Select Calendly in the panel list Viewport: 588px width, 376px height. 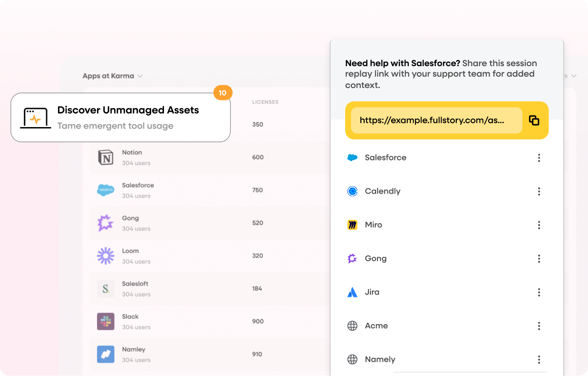click(383, 191)
